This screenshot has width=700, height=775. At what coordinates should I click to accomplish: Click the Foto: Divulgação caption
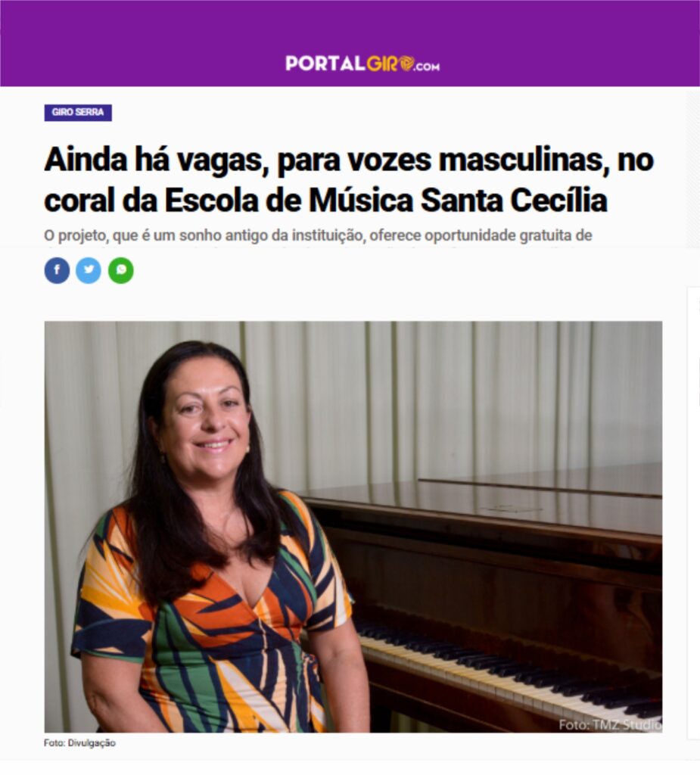79,743
